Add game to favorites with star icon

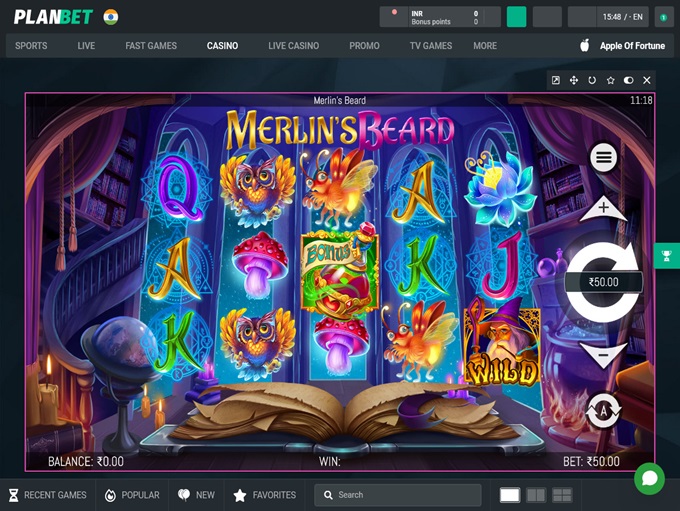click(x=610, y=80)
